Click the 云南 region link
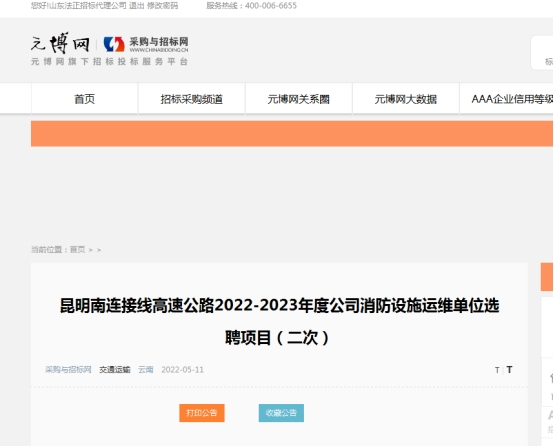Screen dimensions: 554x447 (x=146, y=370)
